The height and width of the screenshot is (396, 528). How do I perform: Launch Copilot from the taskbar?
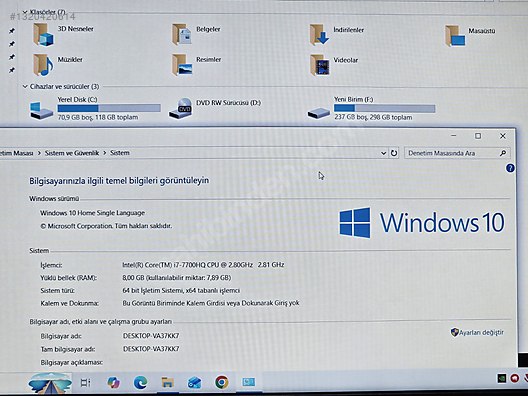pyautogui.click(x=113, y=383)
